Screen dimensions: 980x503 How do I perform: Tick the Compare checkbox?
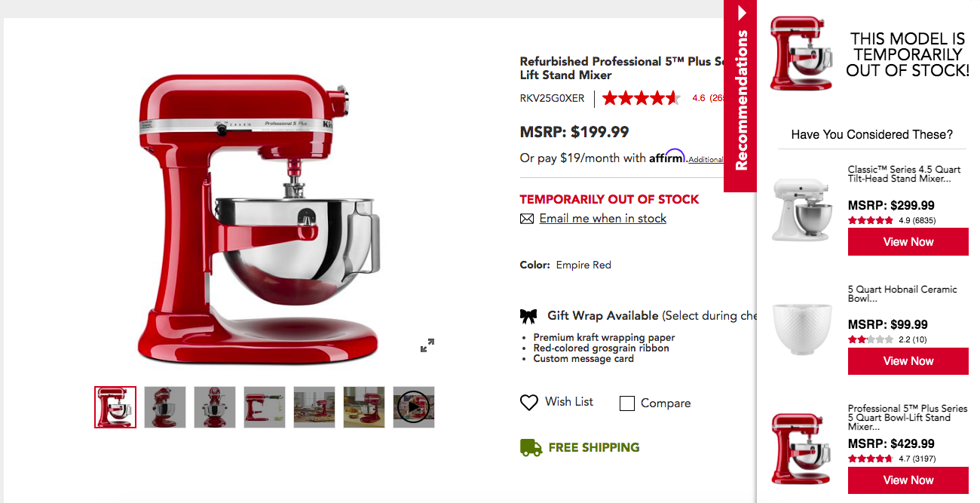coord(627,403)
